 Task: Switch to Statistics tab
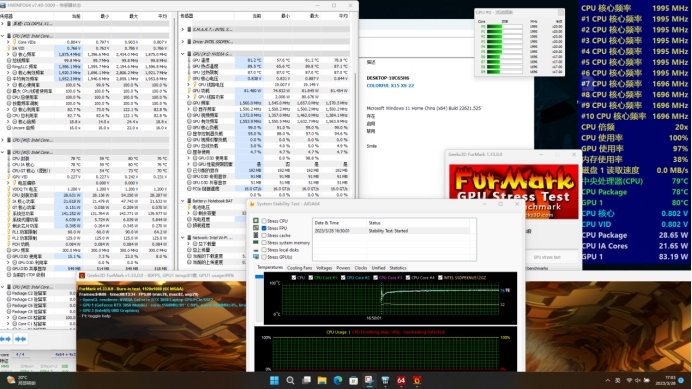[398, 268]
